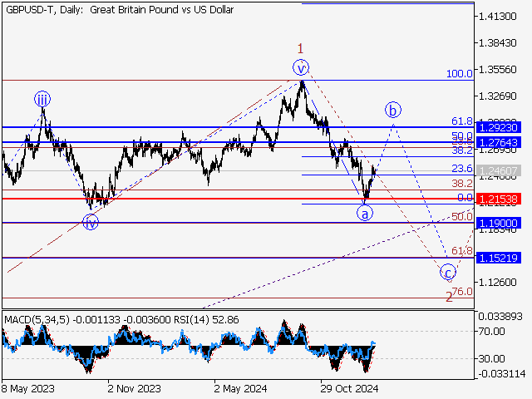The image size is (532, 399).
Task: Select the 76.0 Fibonacci level label
Action: (x=461, y=291)
